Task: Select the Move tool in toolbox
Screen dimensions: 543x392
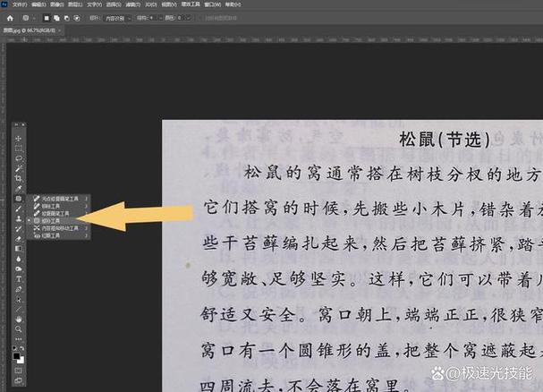Action: [x=19, y=139]
